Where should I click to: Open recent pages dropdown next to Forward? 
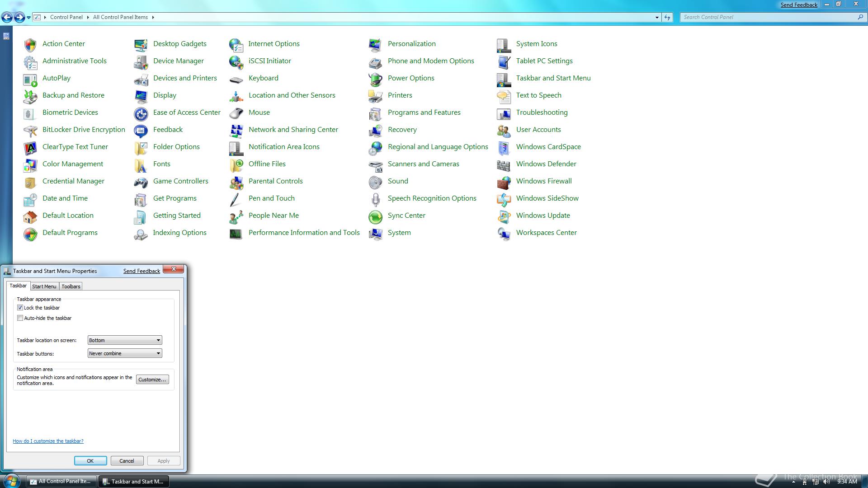coord(28,17)
